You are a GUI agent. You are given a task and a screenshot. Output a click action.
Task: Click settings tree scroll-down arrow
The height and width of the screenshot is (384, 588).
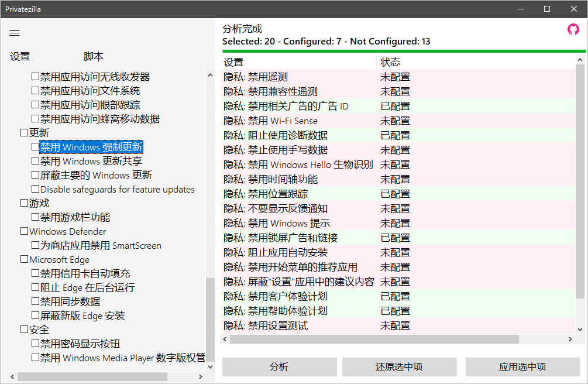tap(211, 367)
